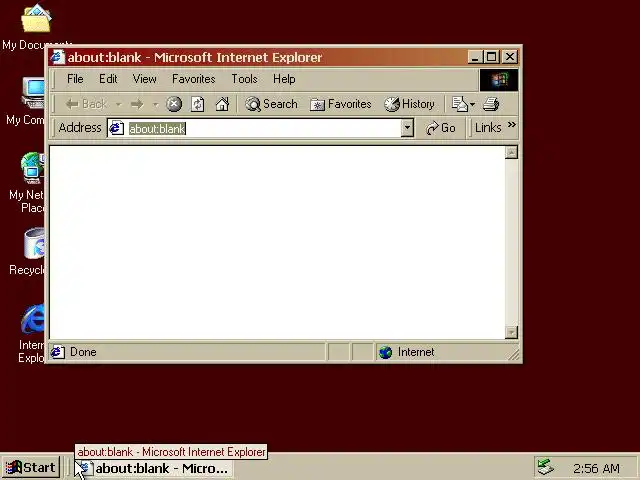Screen dimensions: 640x480
Task: Click the scrollbar down arrow
Action: pyautogui.click(x=511, y=332)
